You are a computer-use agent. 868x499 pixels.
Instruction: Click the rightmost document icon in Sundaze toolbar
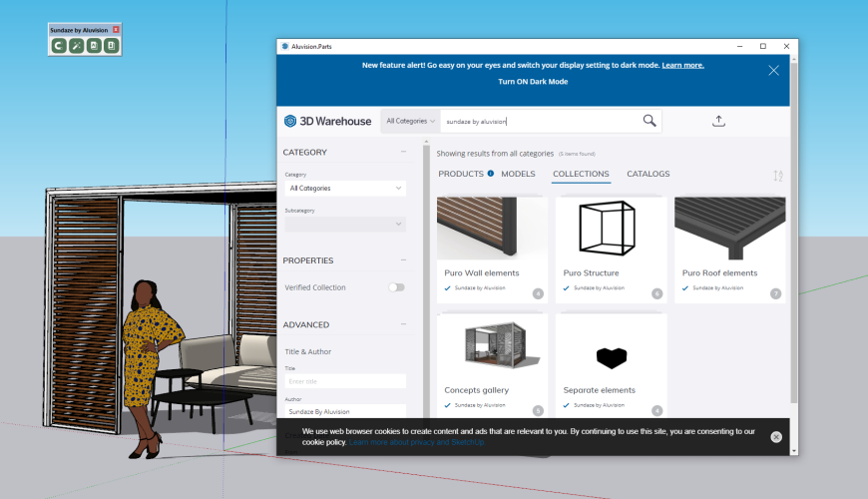(x=111, y=46)
